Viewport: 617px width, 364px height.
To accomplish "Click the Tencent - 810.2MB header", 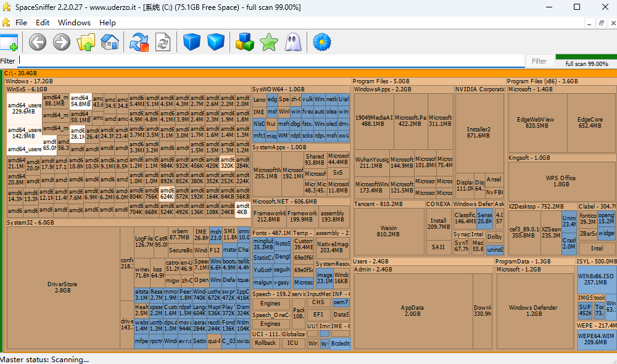I will [x=389, y=204].
